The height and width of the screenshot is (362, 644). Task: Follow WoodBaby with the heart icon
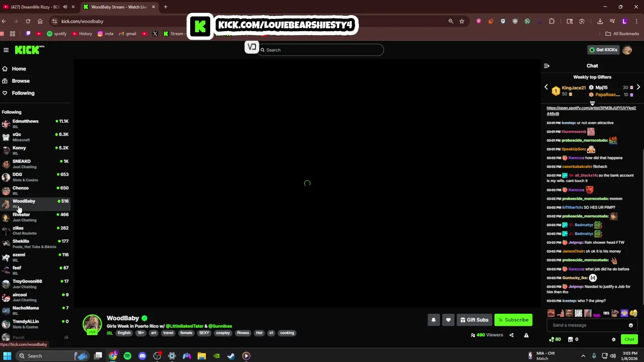tap(448, 320)
